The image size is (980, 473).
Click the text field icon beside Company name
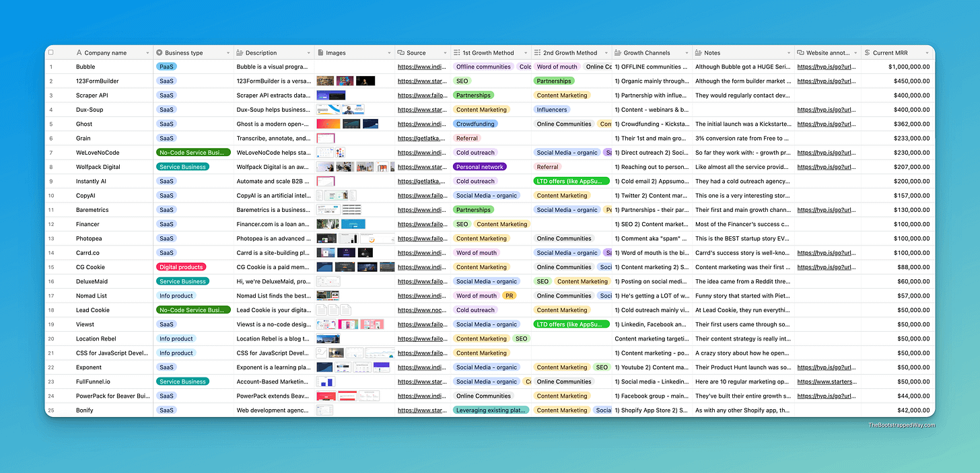pos(79,52)
